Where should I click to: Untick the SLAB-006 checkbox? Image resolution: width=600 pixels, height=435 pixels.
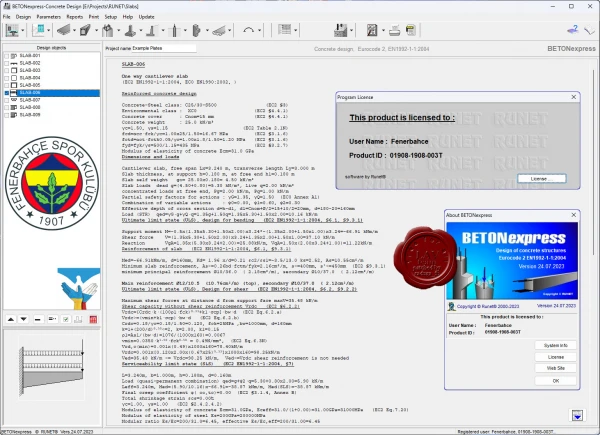click(x=7, y=93)
